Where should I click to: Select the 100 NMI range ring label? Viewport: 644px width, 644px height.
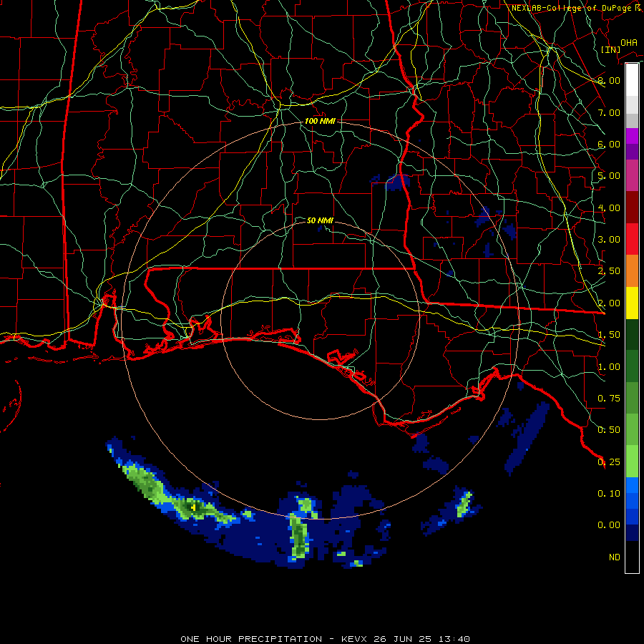[320, 121]
